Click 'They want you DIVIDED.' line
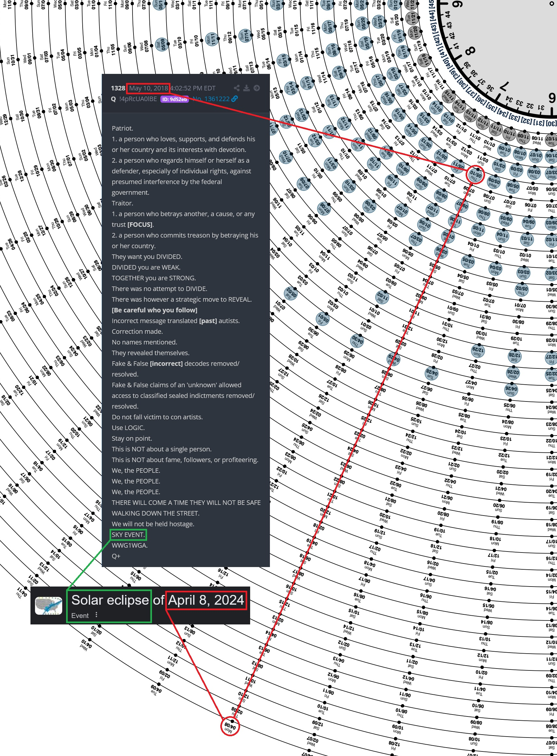 [147, 257]
